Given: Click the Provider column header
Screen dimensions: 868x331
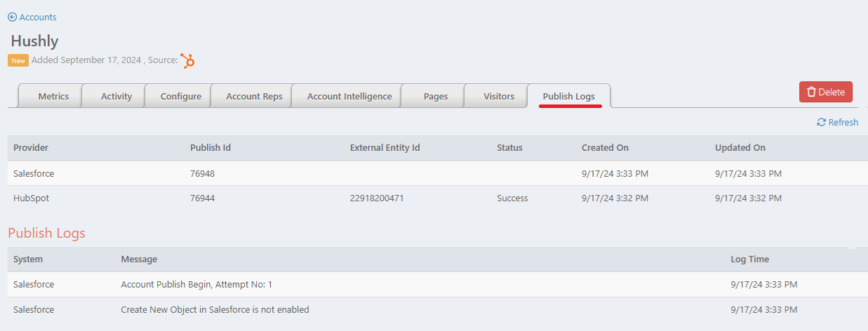Looking at the screenshot, I should (x=31, y=148).
